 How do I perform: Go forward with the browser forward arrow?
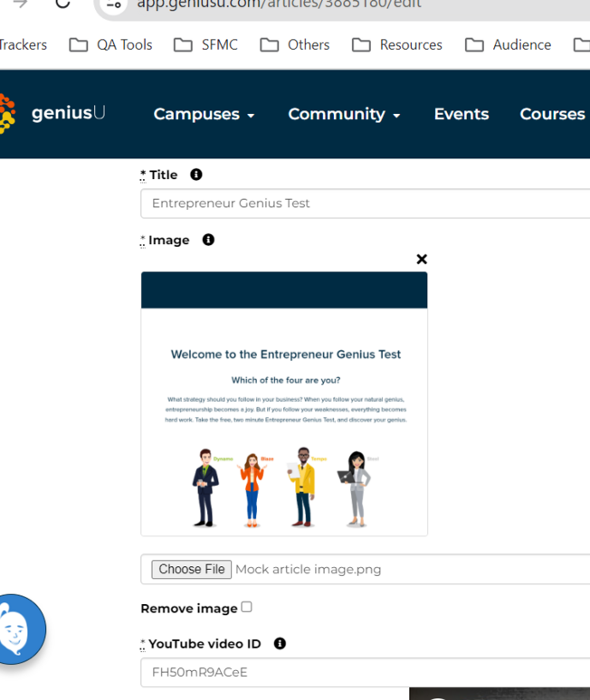click(x=20, y=4)
